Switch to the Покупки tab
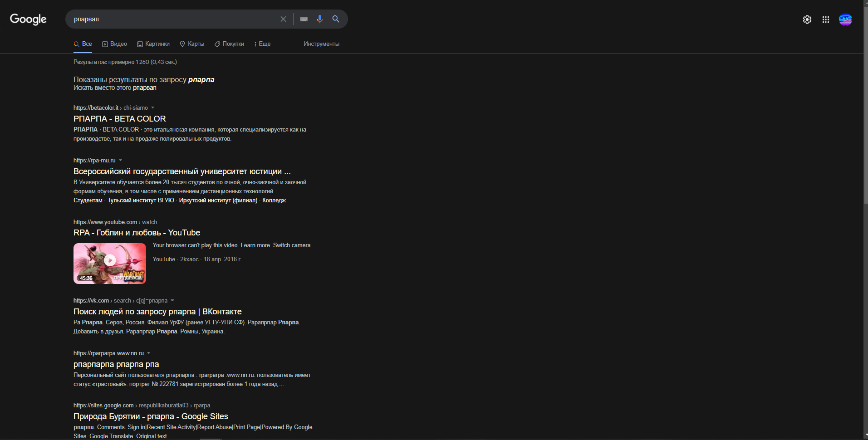868x440 pixels. (x=229, y=44)
